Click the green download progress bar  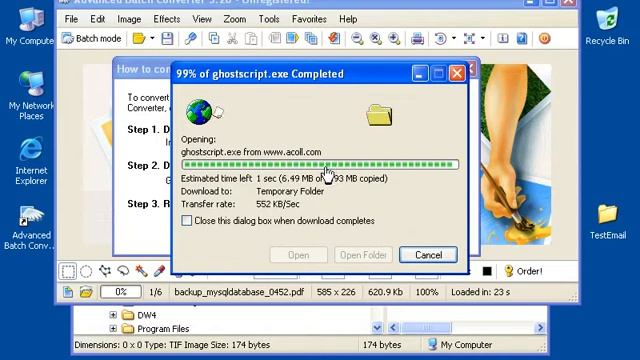320,164
